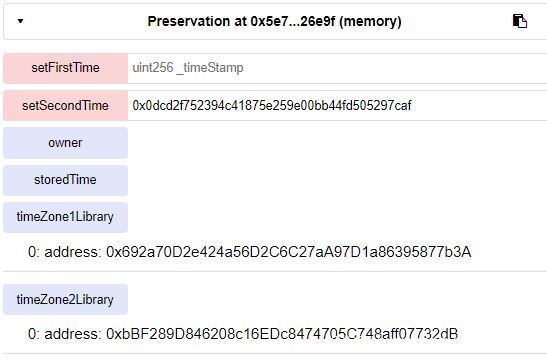
Task: Click the blank row beside owner button
Action: 337,143
